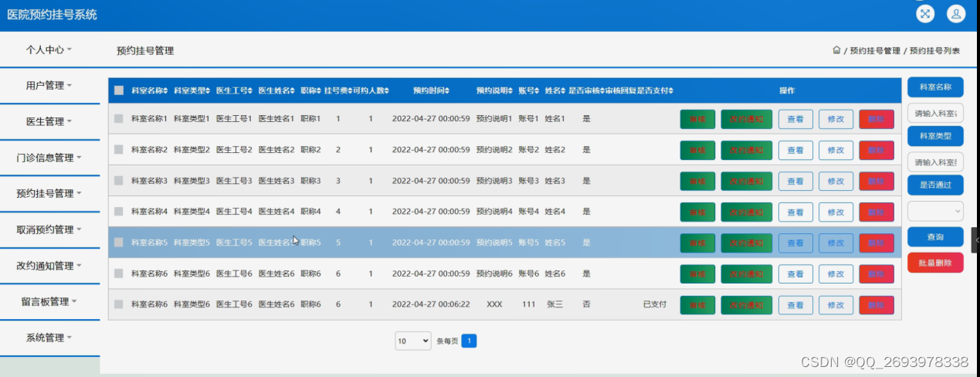
Task: Click the 2022-04-27 00:06:22 time cell
Action: click(x=431, y=304)
